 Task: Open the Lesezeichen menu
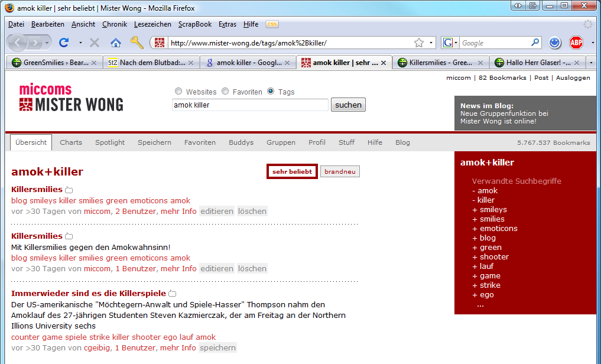pyautogui.click(x=152, y=24)
